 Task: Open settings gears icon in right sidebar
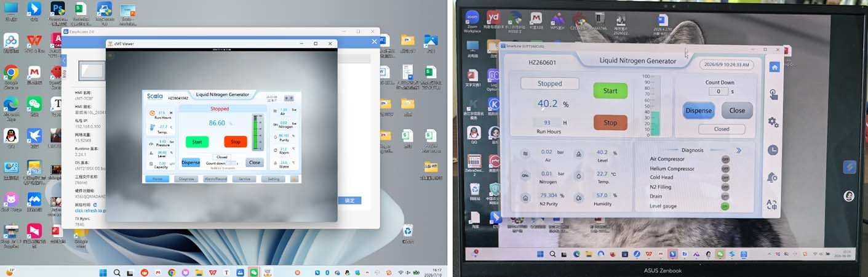(774, 122)
